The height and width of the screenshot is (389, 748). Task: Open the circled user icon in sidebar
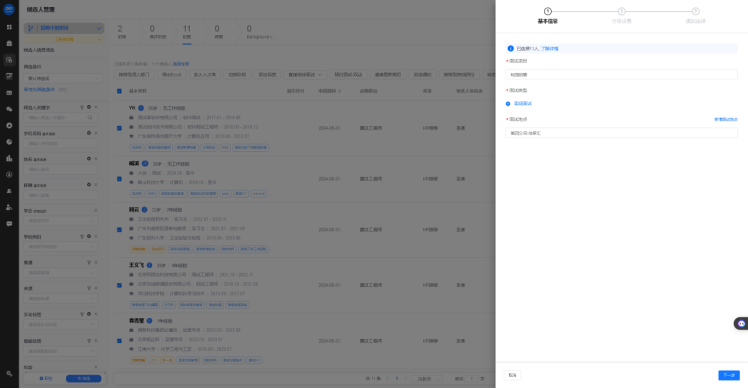[x=9, y=175]
